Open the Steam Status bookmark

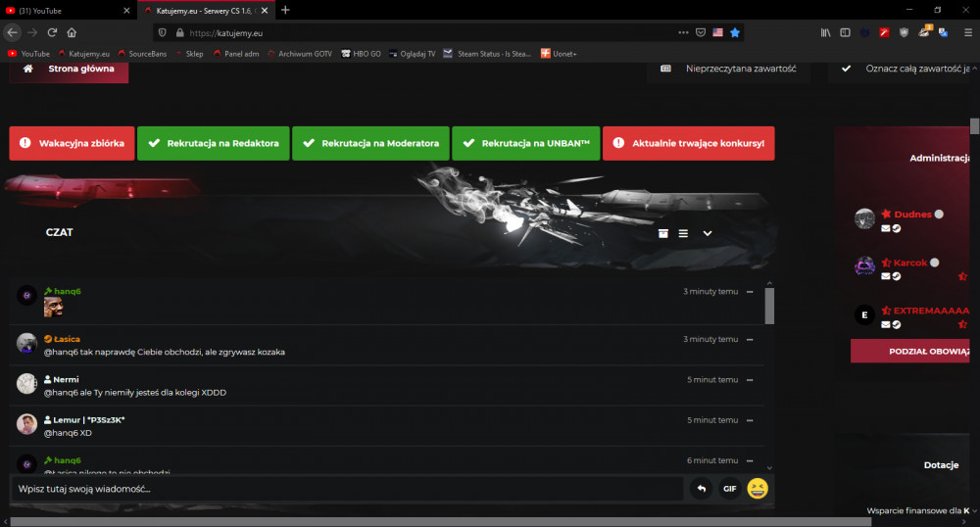[487, 54]
